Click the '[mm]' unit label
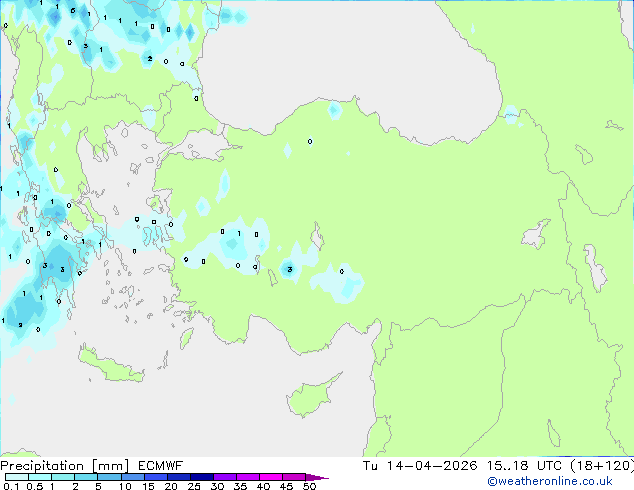 click(x=111, y=466)
